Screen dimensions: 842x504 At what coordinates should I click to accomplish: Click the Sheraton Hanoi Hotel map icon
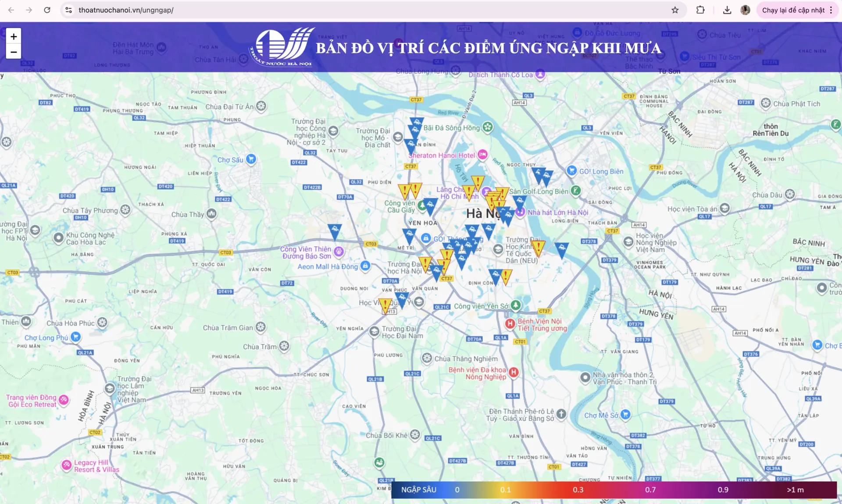(x=483, y=155)
